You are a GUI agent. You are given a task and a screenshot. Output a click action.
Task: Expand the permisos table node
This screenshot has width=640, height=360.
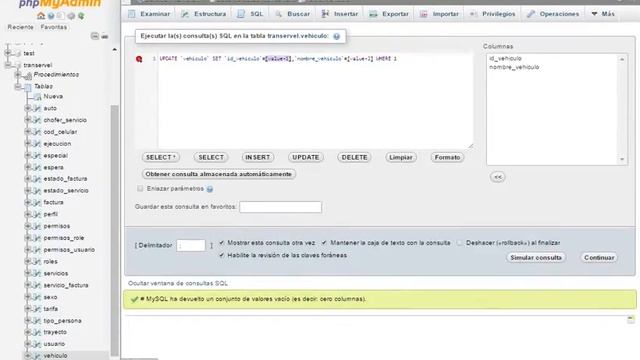[27, 226]
